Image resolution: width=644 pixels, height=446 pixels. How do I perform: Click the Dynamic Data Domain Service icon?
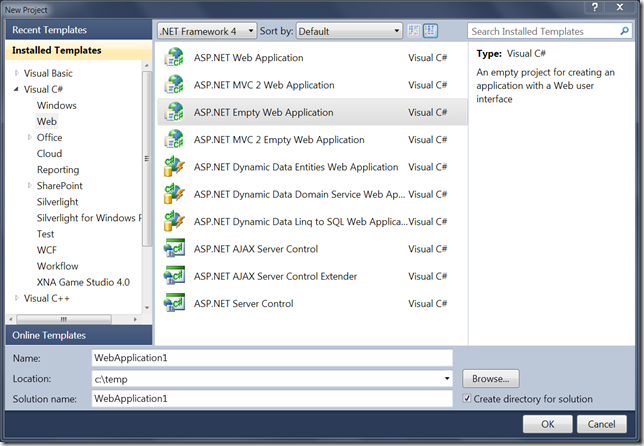pyautogui.click(x=174, y=194)
